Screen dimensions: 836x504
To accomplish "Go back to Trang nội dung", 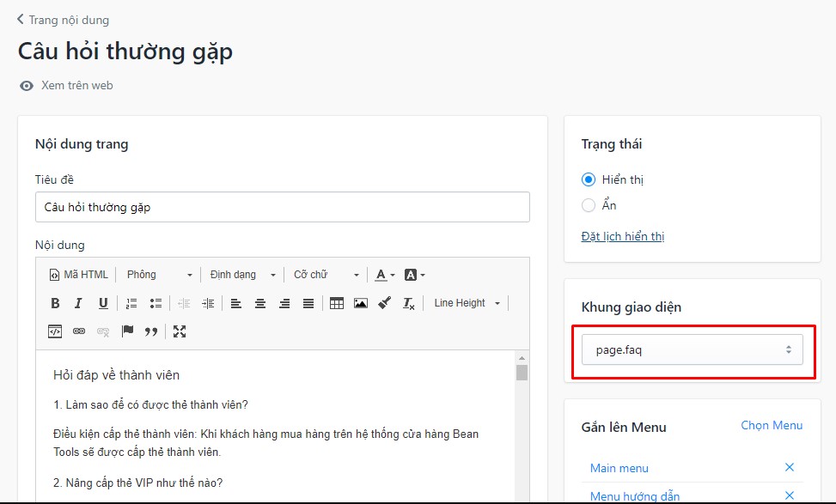I will (63, 20).
